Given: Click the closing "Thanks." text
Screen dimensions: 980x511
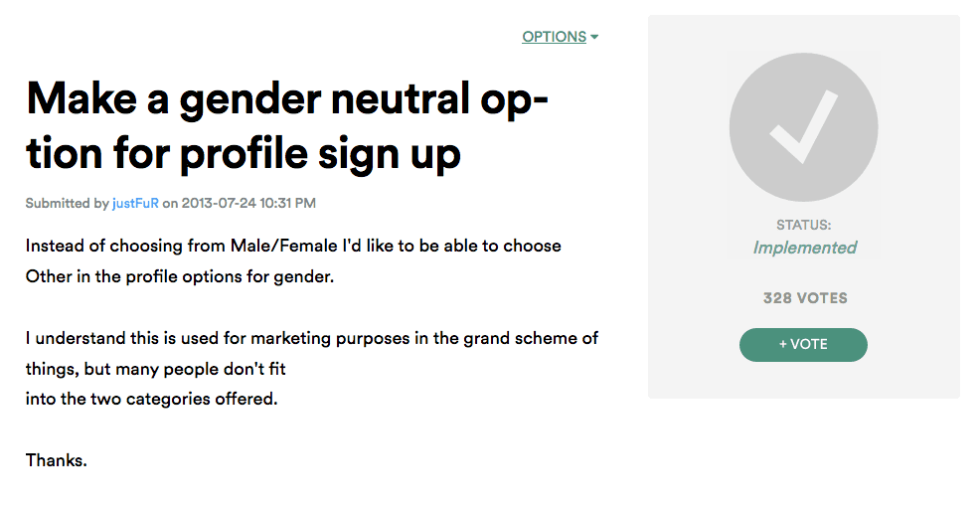Looking at the screenshot, I should (x=57, y=460).
